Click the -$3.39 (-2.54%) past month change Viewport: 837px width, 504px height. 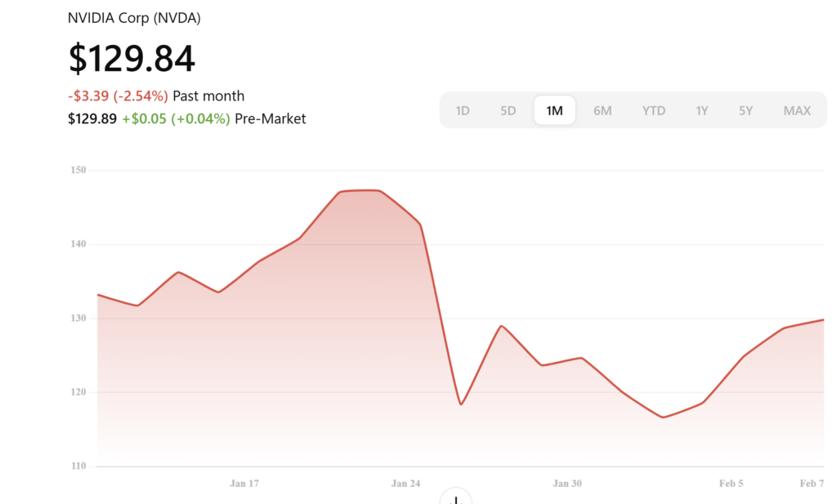pos(118,96)
